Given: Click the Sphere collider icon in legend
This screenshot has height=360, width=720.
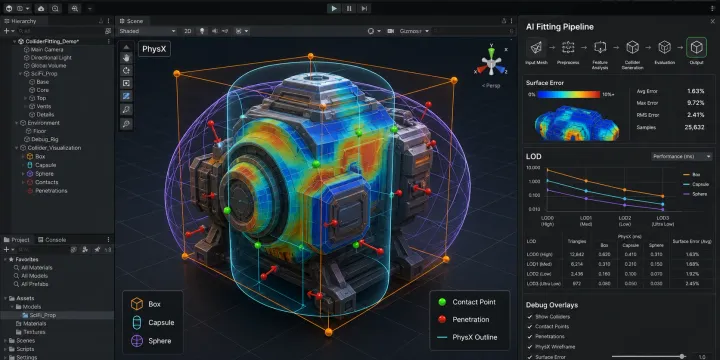Looking at the screenshot, I should (x=137, y=341).
